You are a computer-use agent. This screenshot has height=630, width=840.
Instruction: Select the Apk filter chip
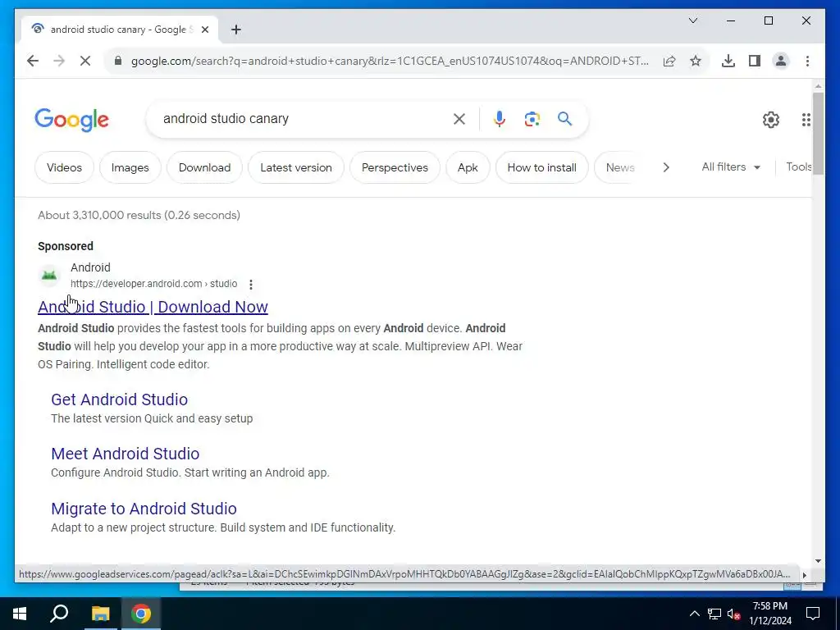pos(468,167)
